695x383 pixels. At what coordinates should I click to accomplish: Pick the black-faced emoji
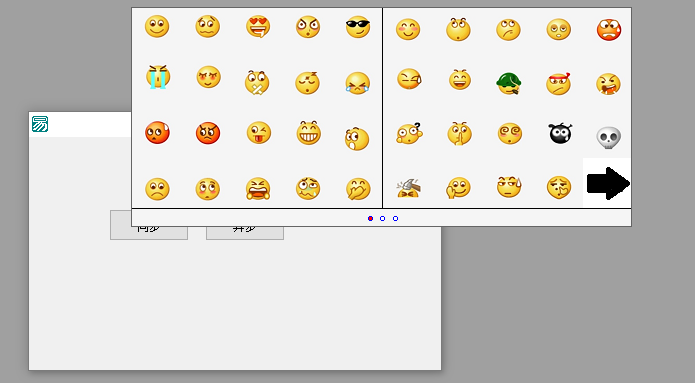coord(561,133)
